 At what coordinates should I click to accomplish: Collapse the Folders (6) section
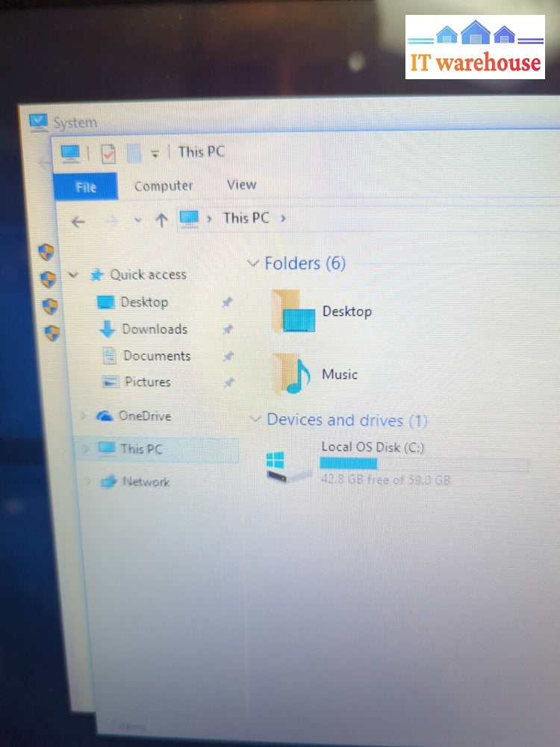click(x=253, y=263)
